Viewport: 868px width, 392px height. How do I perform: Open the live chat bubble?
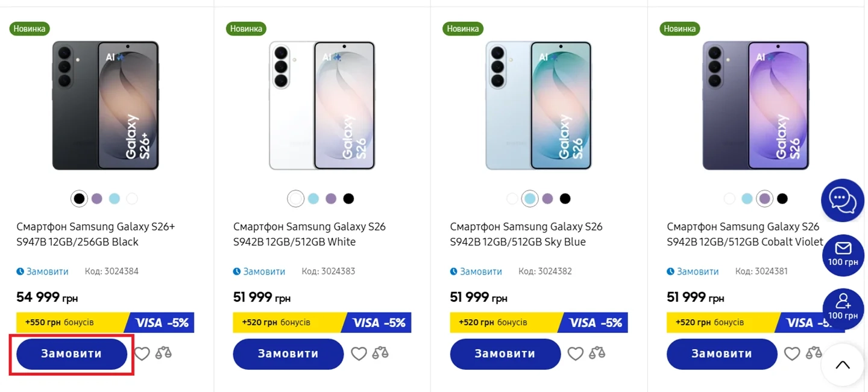point(842,200)
